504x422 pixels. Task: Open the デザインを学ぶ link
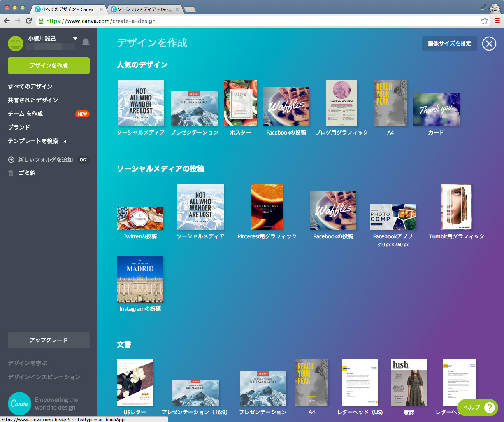coord(27,363)
